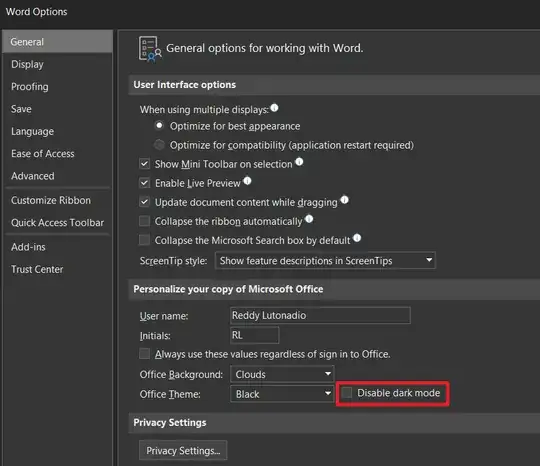Click info icon beside Update document content
The image size is (540, 466).
click(344, 200)
